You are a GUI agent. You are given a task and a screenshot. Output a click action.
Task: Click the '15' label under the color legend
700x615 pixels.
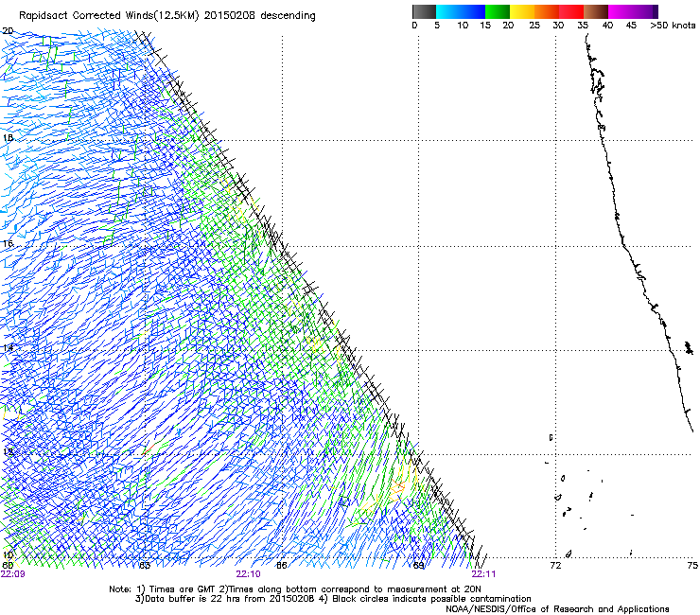point(485,26)
